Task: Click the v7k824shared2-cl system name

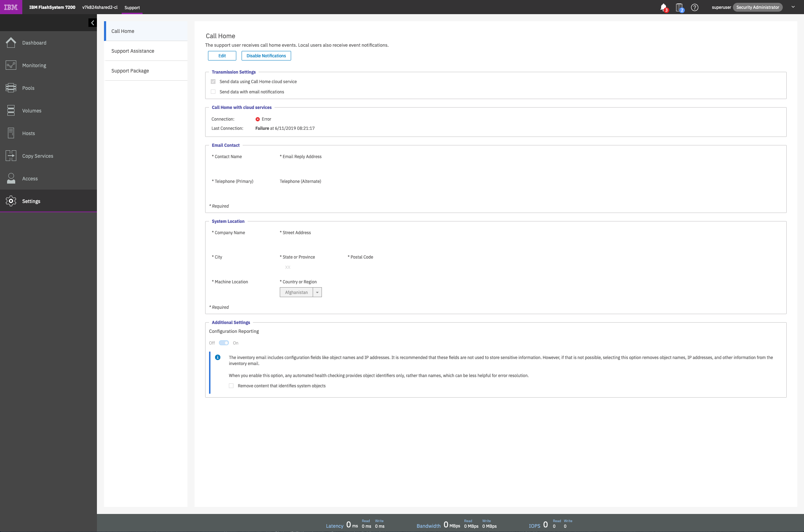Action: pyautogui.click(x=100, y=7)
